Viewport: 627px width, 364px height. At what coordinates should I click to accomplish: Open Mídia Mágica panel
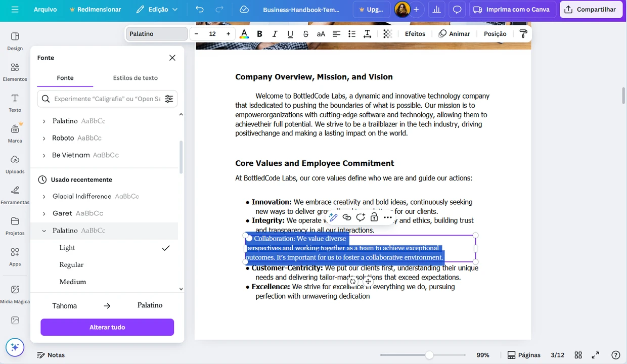(x=15, y=294)
